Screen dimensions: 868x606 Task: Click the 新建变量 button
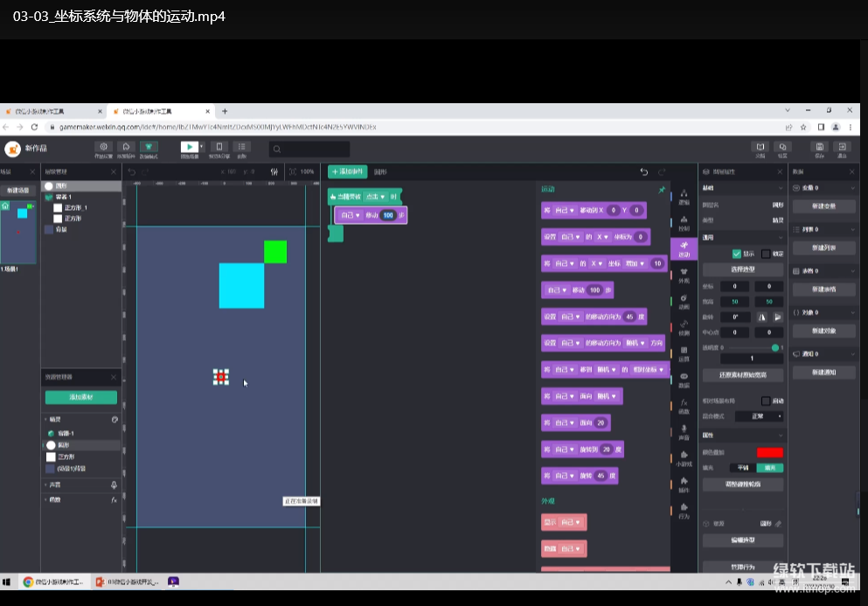823,206
